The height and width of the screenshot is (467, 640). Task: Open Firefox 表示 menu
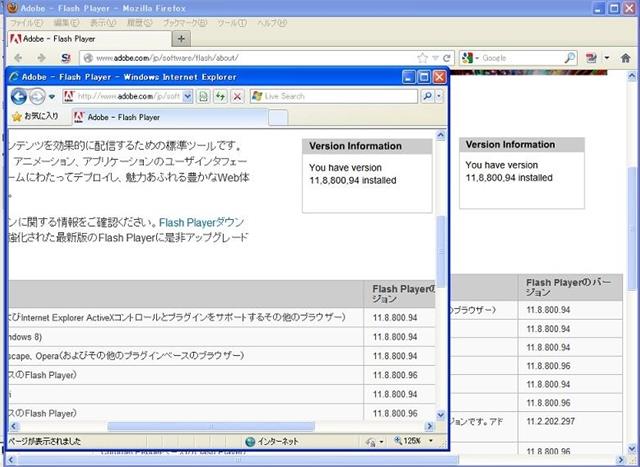point(103,23)
